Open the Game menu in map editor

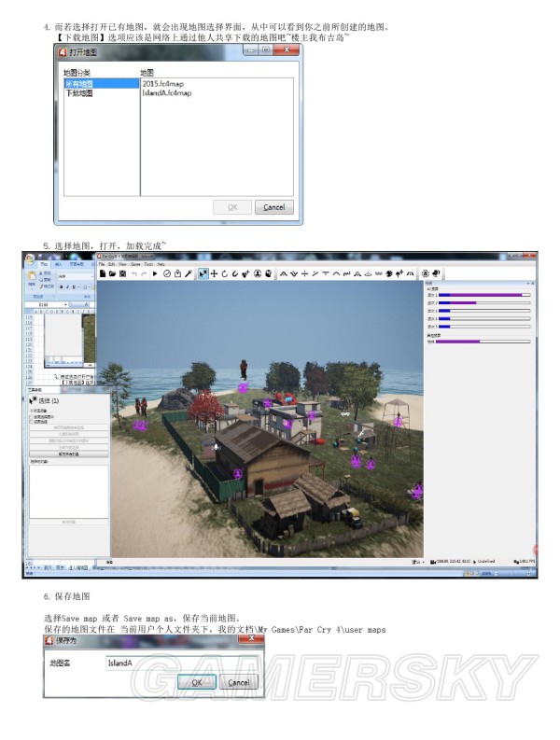pyautogui.click(x=135, y=264)
